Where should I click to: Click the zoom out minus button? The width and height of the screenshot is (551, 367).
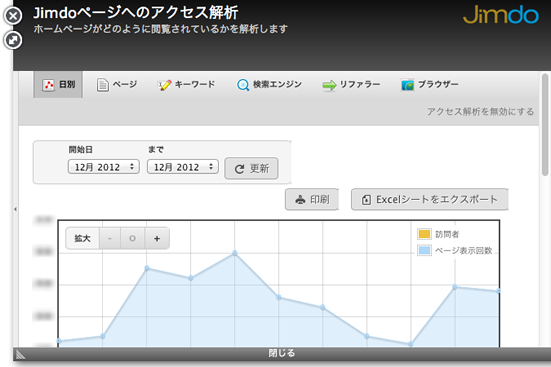pyautogui.click(x=110, y=238)
